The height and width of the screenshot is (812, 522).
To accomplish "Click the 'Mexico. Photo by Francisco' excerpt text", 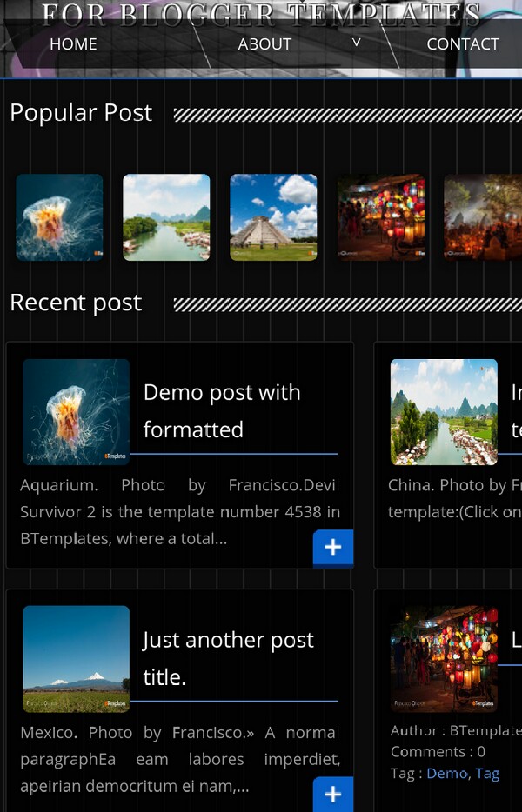I will point(180,759).
